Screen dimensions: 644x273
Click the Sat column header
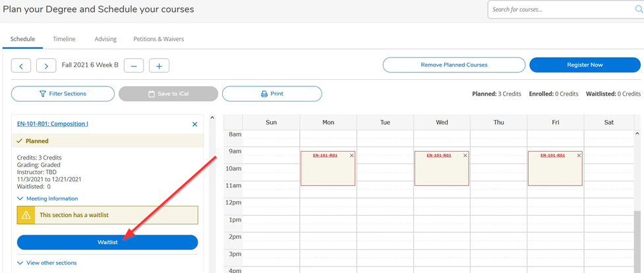coord(609,122)
